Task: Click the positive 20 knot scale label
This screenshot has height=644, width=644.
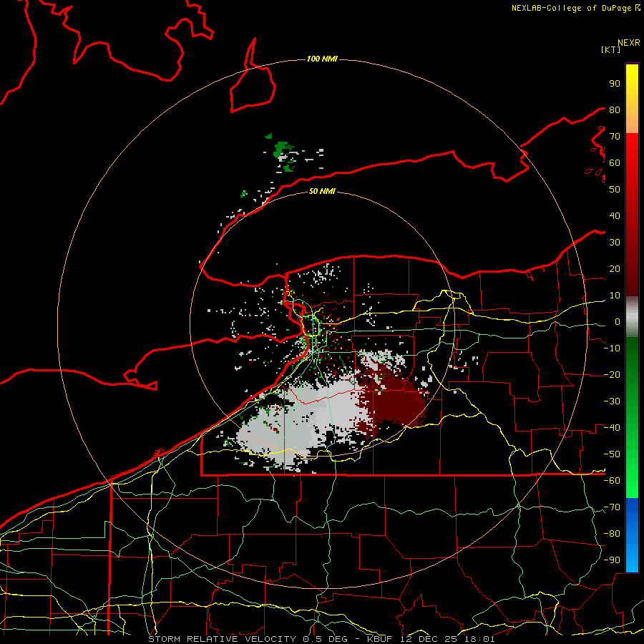Action: [615, 269]
